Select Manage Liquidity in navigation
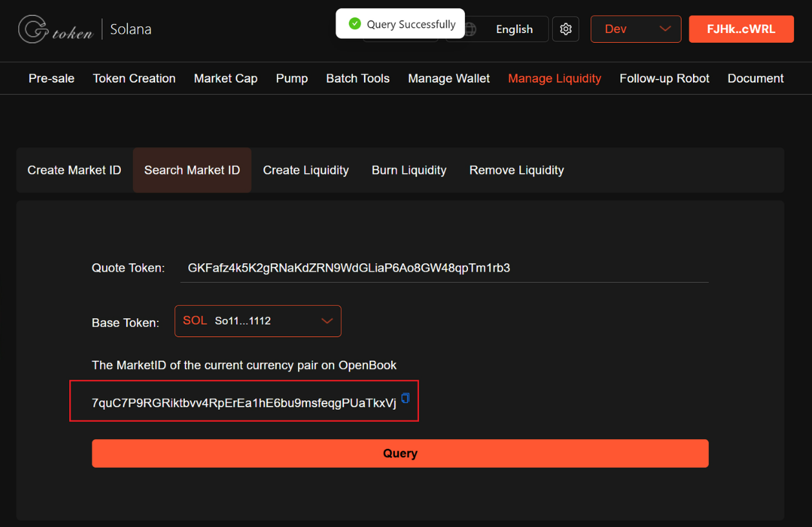 555,78
